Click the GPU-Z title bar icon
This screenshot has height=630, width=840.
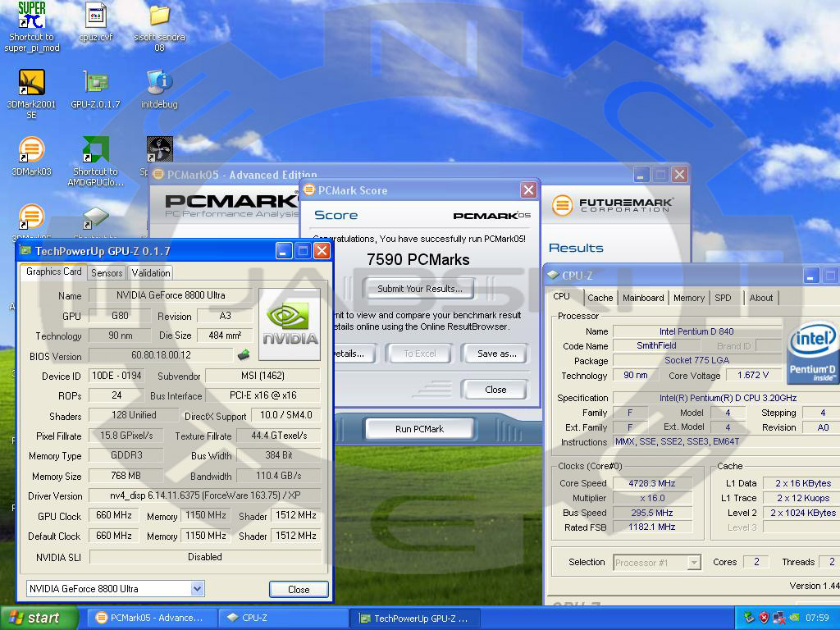[25, 251]
